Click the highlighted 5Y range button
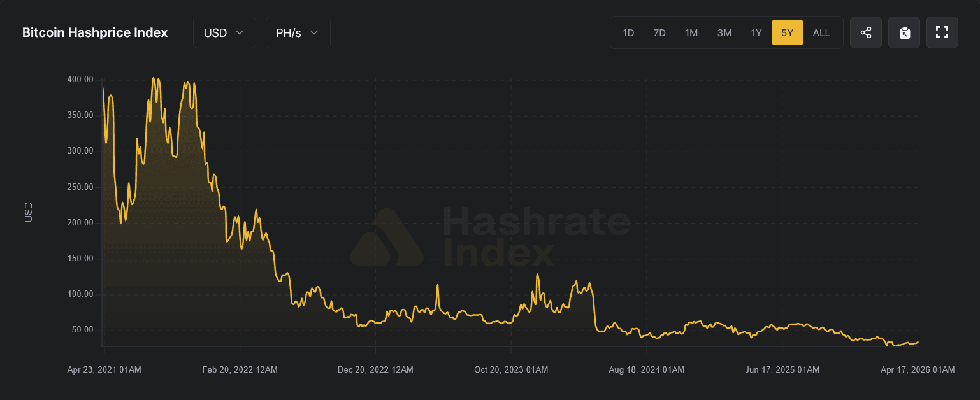 (x=788, y=32)
